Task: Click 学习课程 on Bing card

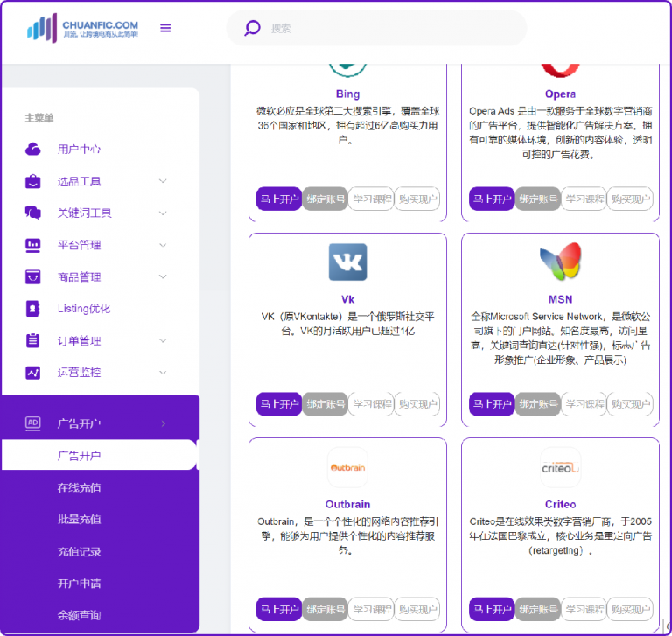Action: (371, 199)
